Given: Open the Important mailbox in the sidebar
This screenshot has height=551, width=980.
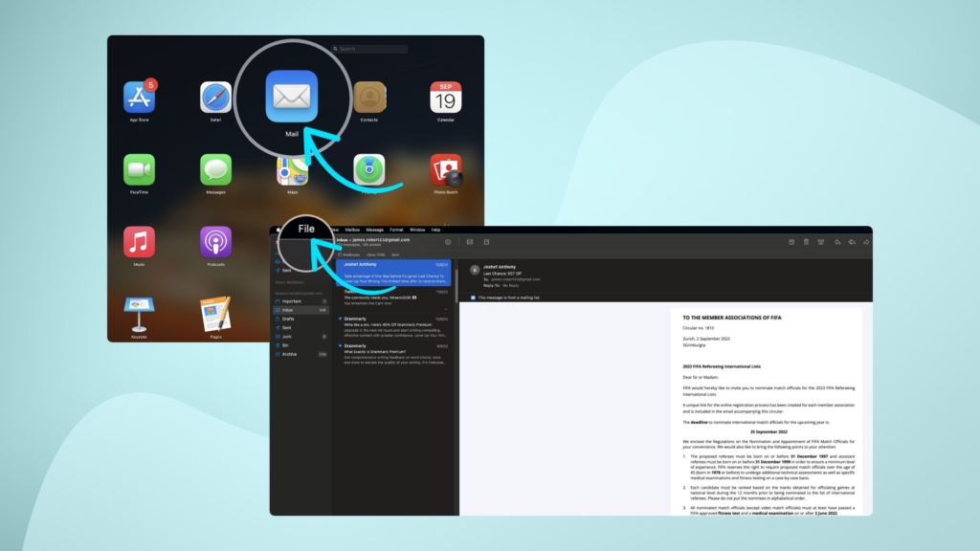Looking at the screenshot, I should 301,301.
